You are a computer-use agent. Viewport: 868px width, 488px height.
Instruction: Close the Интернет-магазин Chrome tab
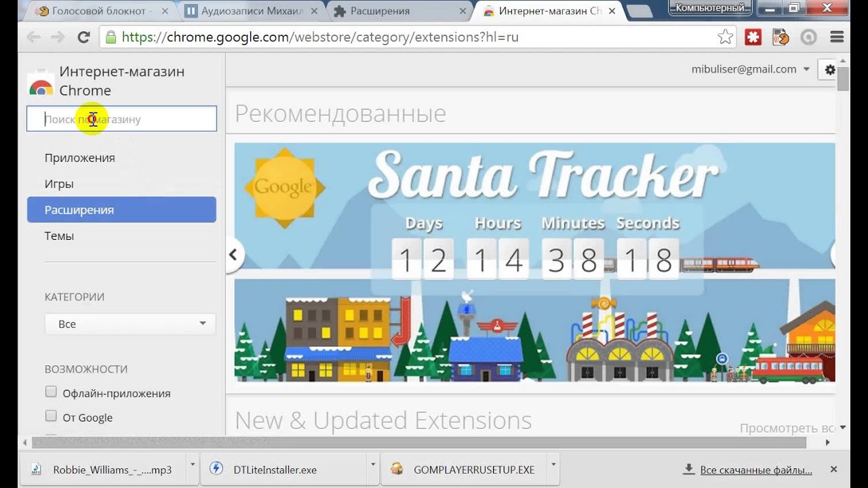pos(612,11)
